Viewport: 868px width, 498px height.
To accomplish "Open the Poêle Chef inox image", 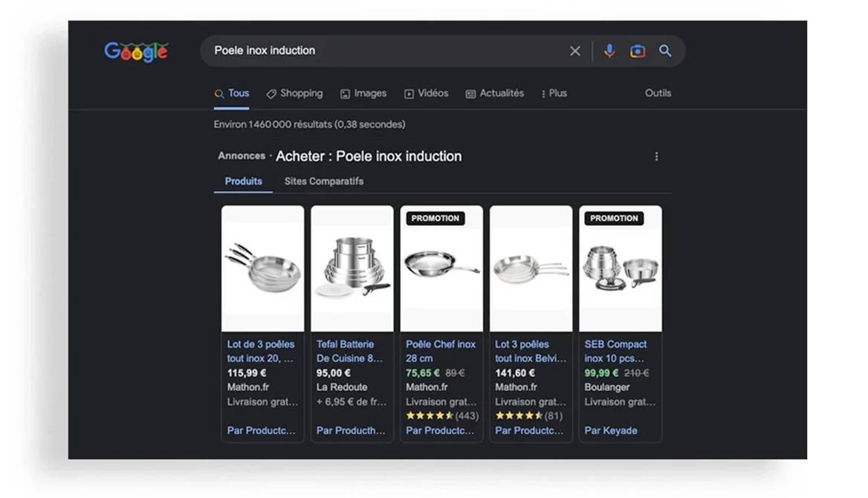I will pos(441,268).
